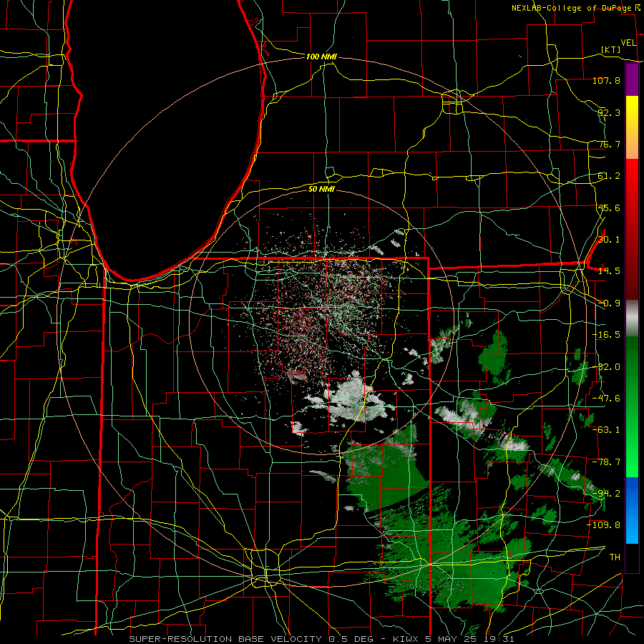Click the 92.3 velocity scale value
Image resolution: width=644 pixels, height=644 pixels.
click(x=609, y=112)
